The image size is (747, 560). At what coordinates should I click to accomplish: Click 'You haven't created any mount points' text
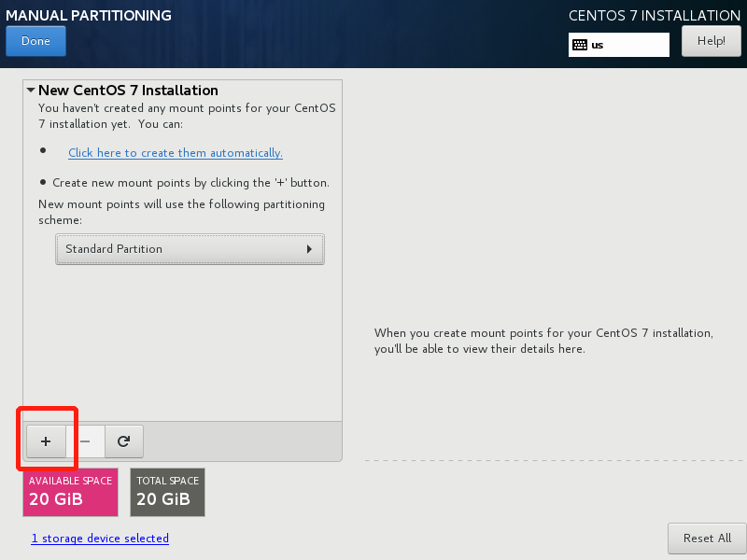coord(187,116)
